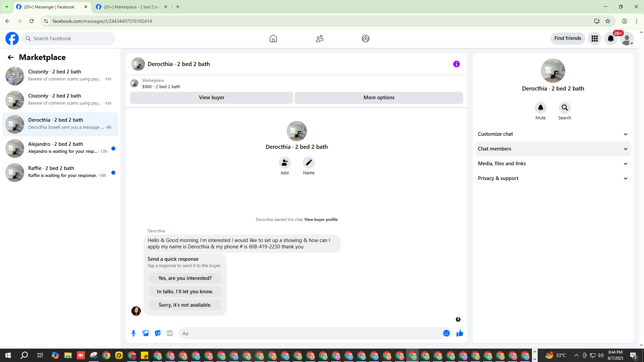Choose a GIF
This screenshot has width=644, height=362.
pyautogui.click(x=170, y=333)
